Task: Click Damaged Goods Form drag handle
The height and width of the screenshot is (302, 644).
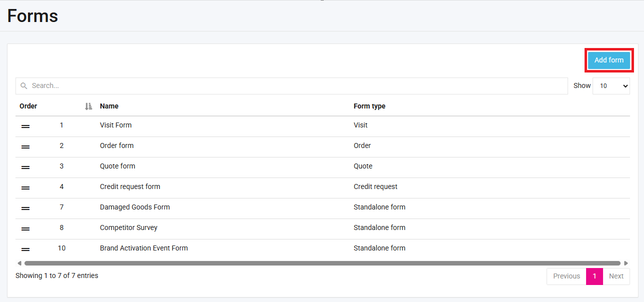Action: (x=25, y=208)
